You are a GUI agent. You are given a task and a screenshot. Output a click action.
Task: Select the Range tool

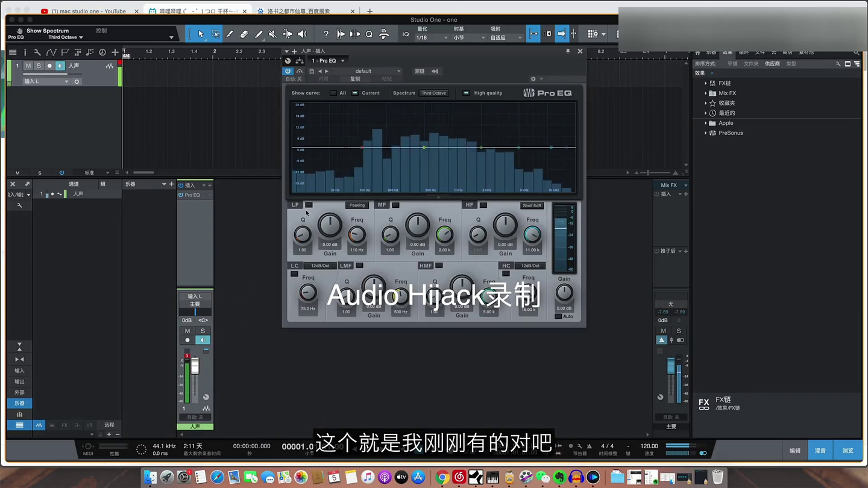(215, 34)
